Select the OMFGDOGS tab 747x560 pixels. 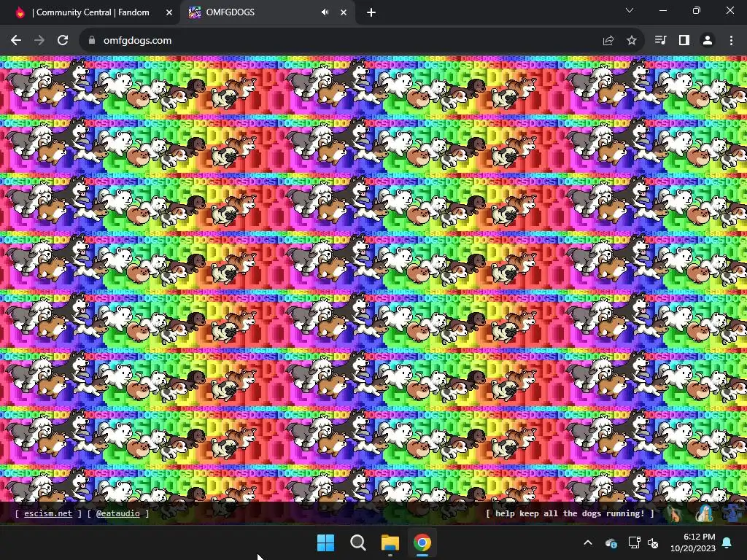coord(267,12)
